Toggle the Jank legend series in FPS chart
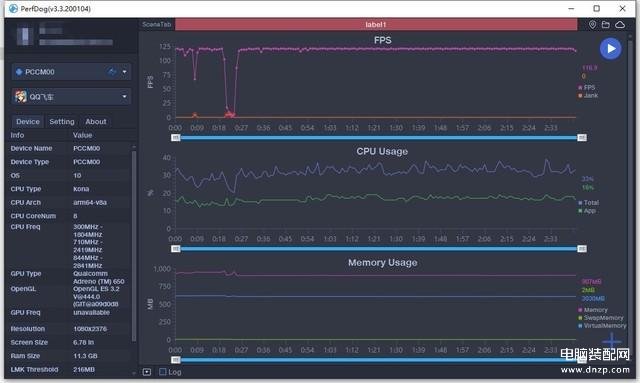The width and height of the screenshot is (640, 383). 588,96
